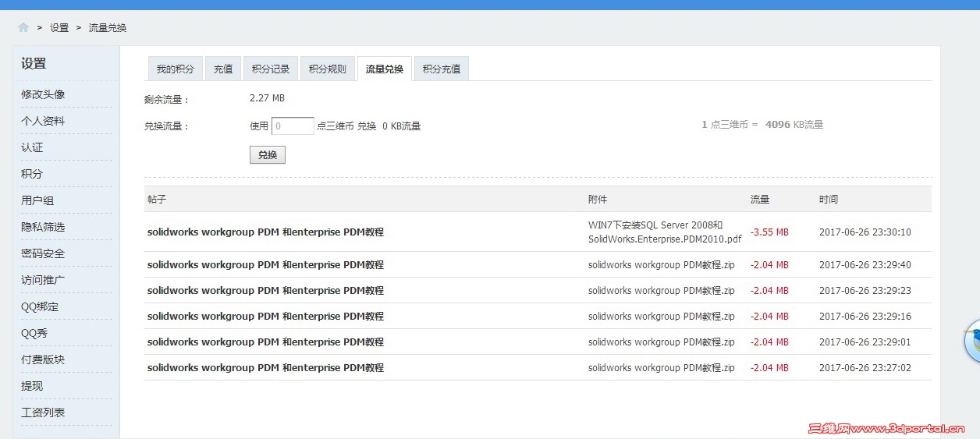Click the 2.27 MB remaining traffic value
This screenshot has height=439, width=980.
click(x=267, y=98)
